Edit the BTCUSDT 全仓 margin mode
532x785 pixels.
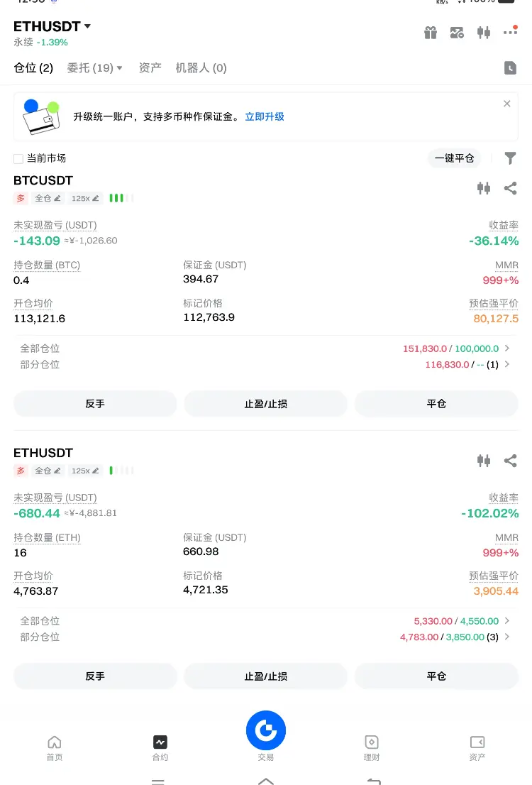48,198
